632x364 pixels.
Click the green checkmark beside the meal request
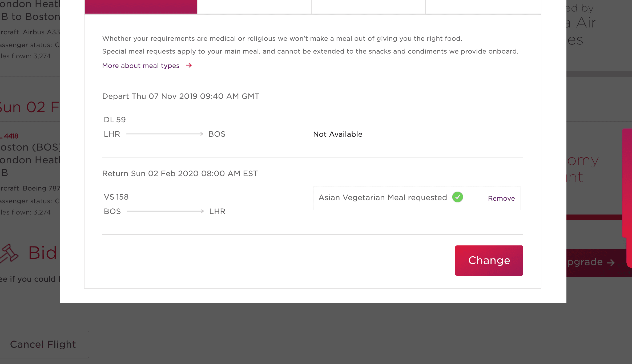(x=458, y=197)
